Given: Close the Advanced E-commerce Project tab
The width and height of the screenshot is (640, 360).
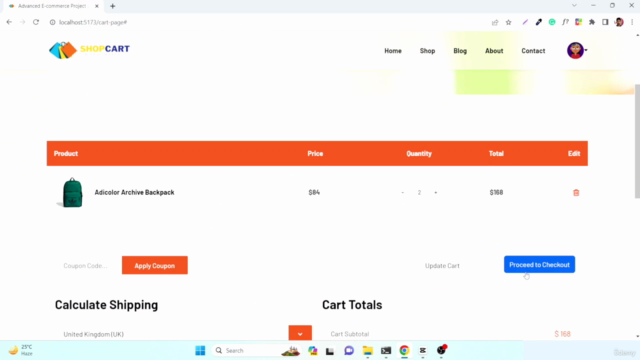Looking at the screenshot, I should (97, 6).
